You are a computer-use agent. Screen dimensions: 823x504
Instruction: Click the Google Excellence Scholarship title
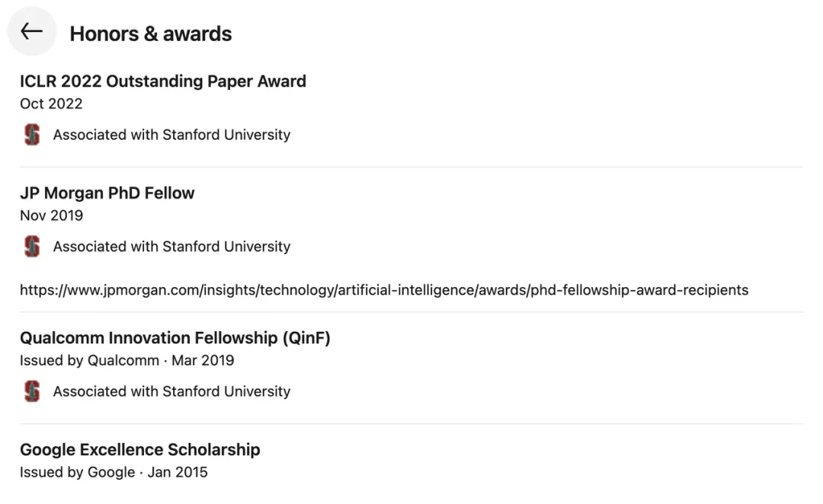click(140, 450)
